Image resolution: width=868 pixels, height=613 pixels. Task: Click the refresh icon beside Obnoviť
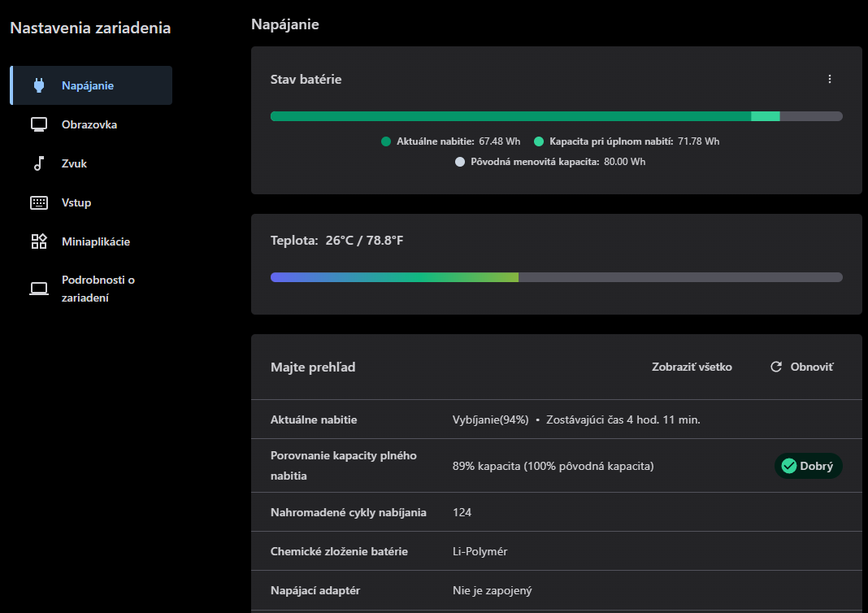[x=775, y=367]
